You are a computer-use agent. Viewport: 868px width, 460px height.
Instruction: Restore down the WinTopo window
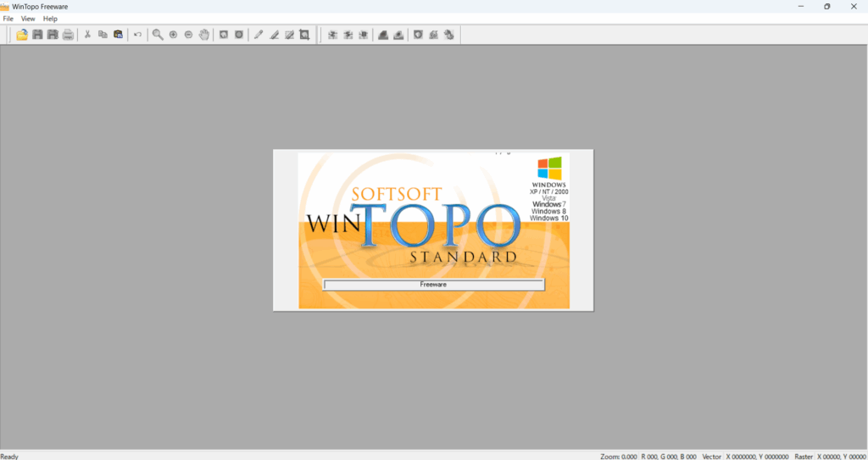coord(827,7)
